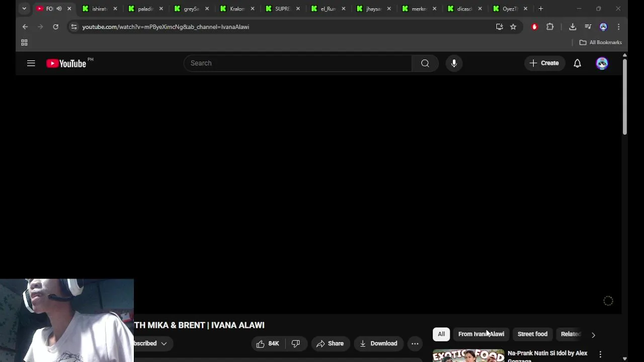
Task: Close the YouTube tab
Action: (x=69, y=9)
